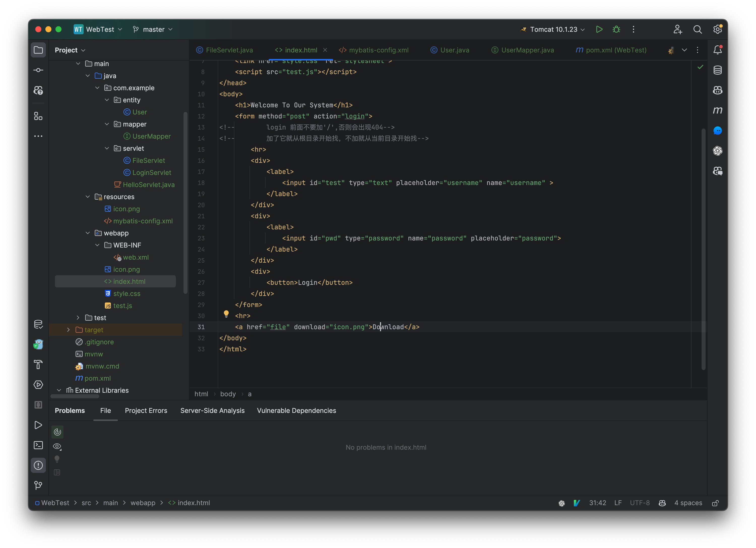This screenshot has height=548, width=756.
Task: Open the Database tool window on the right
Action: (717, 70)
